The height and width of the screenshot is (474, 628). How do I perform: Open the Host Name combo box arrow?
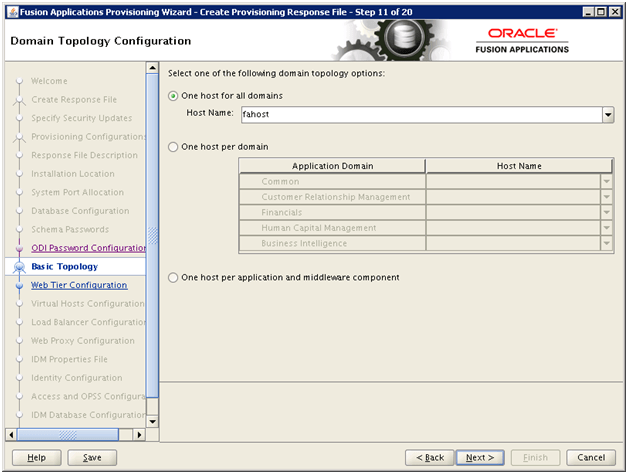(x=608, y=115)
